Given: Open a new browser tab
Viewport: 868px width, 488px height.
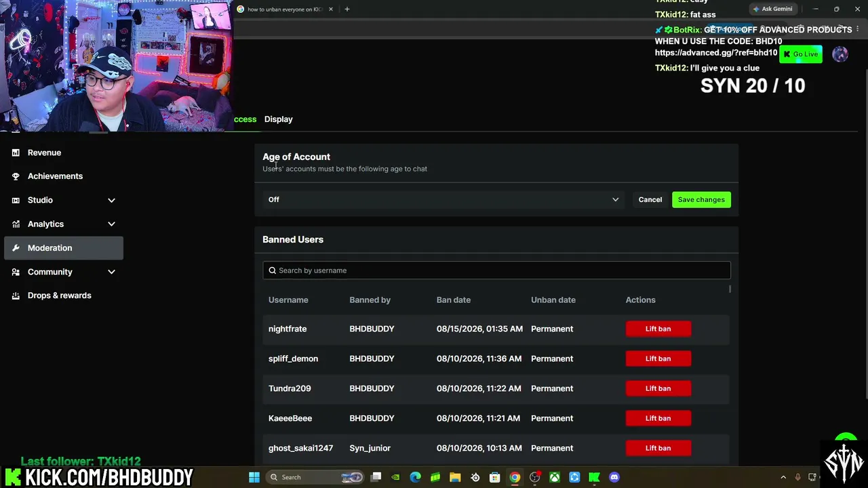Looking at the screenshot, I should pos(347,9).
